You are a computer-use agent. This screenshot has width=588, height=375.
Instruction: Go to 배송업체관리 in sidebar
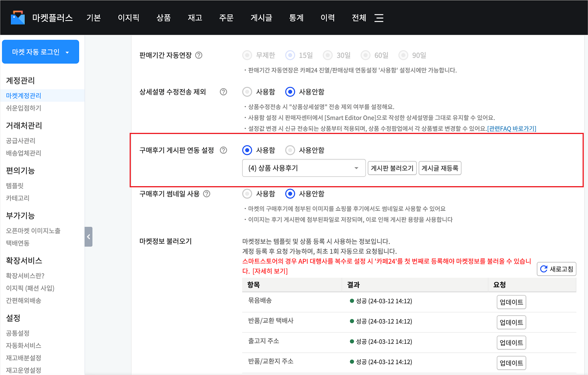(x=24, y=153)
